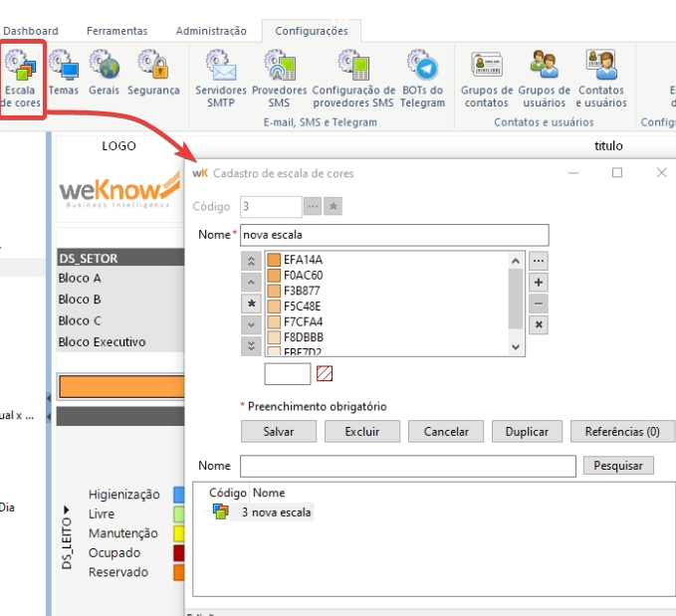This screenshot has height=616, width=676.
Task: Switch to the Ferramentas tab
Action: (x=116, y=31)
